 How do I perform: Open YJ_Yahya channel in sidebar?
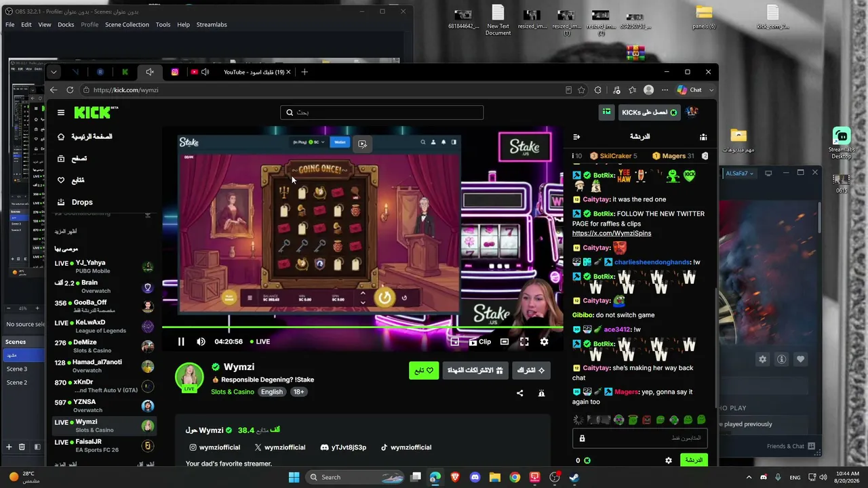click(104, 267)
